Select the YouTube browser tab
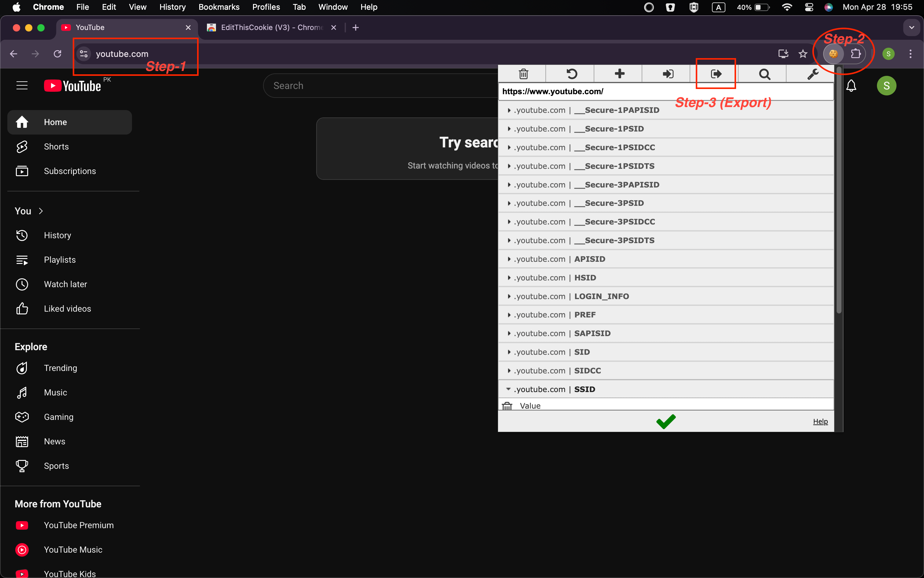The width and height of the screenshot is (924, 578). coord(127,28)
